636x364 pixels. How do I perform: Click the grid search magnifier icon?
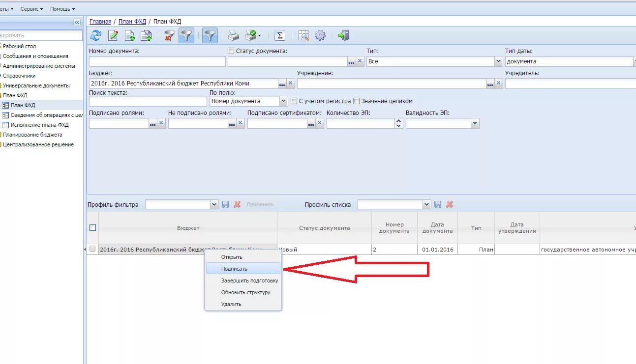[x=303, y=35]
